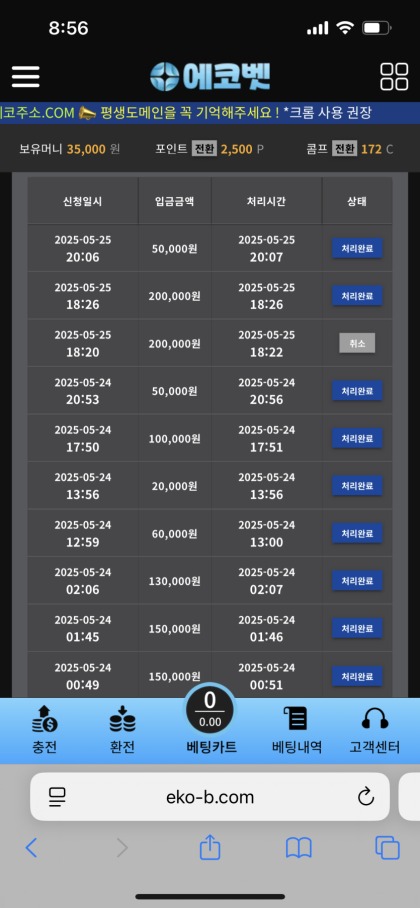The width and height of the screenshot is (420, 908).
Task: Tap the eko-b.com address field
Action: click(210, 797)
